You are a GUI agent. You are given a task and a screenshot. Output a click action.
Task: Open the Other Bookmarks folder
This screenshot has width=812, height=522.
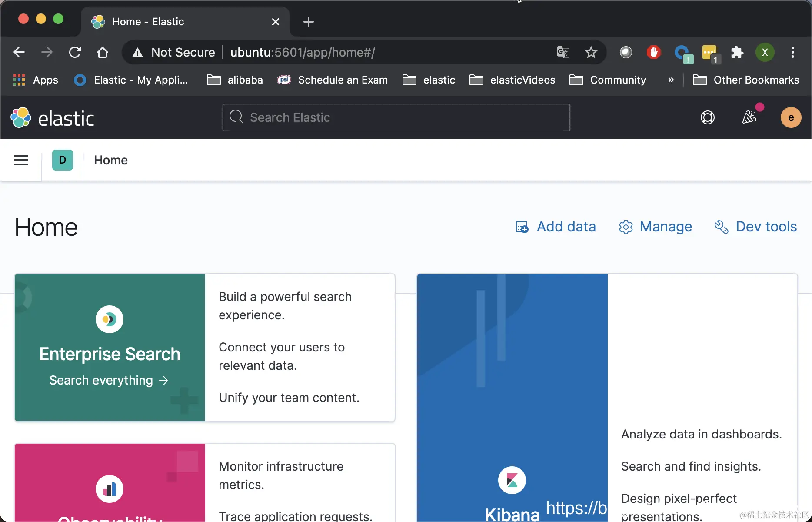pyautogui.click(x=746, y=80)
